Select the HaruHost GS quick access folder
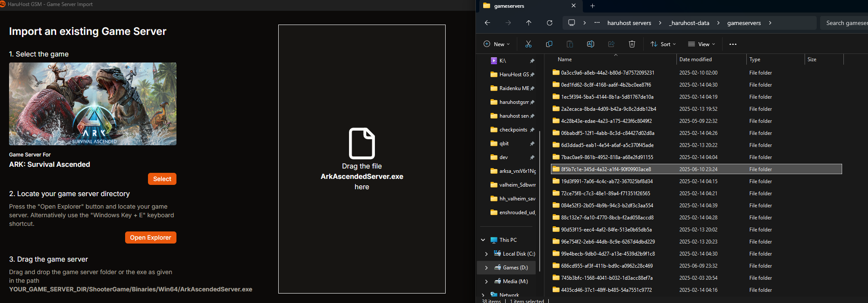Image resolution: width=868 pixels, height=303 pixels. click(x=513, y=75)
